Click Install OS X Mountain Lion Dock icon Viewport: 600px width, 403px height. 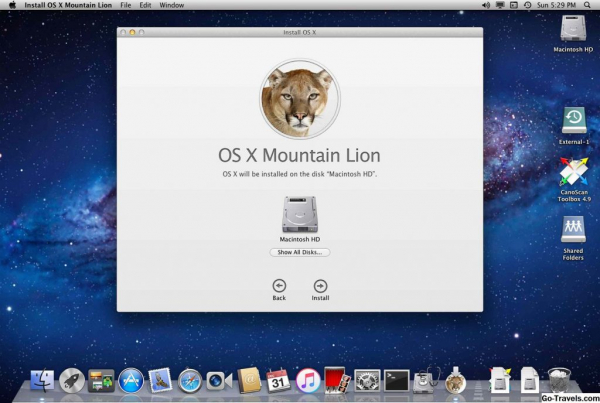(456, 380)
